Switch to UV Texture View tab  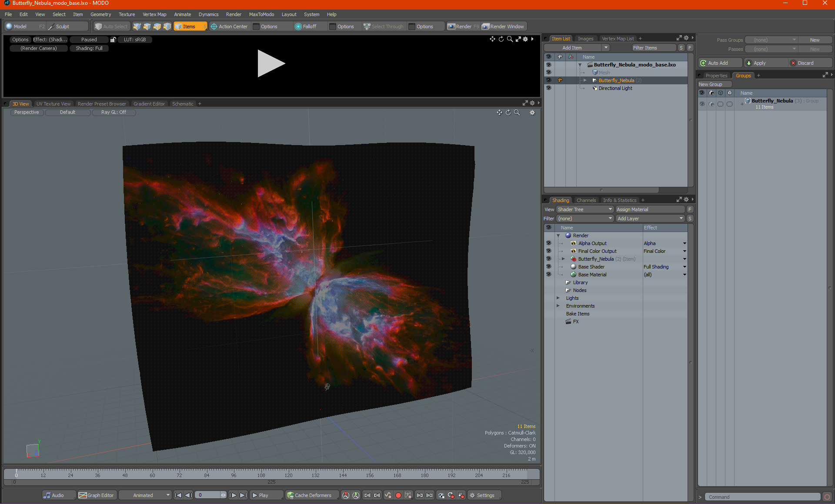click(53, 104)
